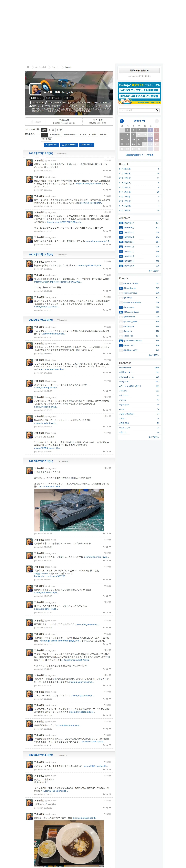Image resolution: width=186 pixels, height=868 pixels.
Task: Open Twilog paid plan banner ad
Action: (x=139, y=93)
